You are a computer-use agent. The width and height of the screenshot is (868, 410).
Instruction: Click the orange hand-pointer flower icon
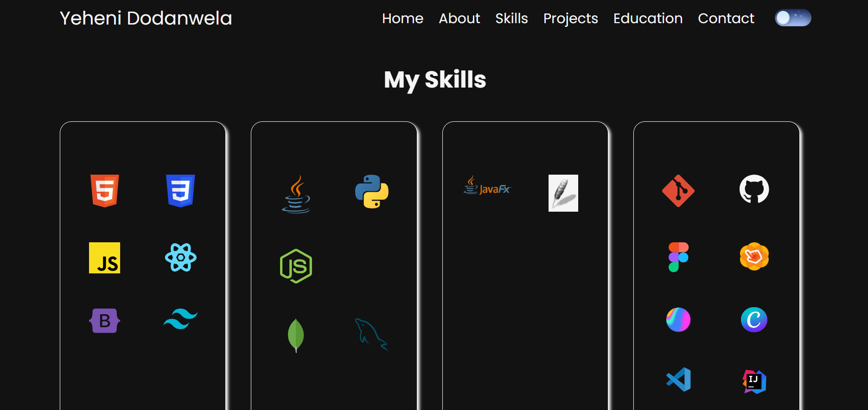[x=754, y=256]
